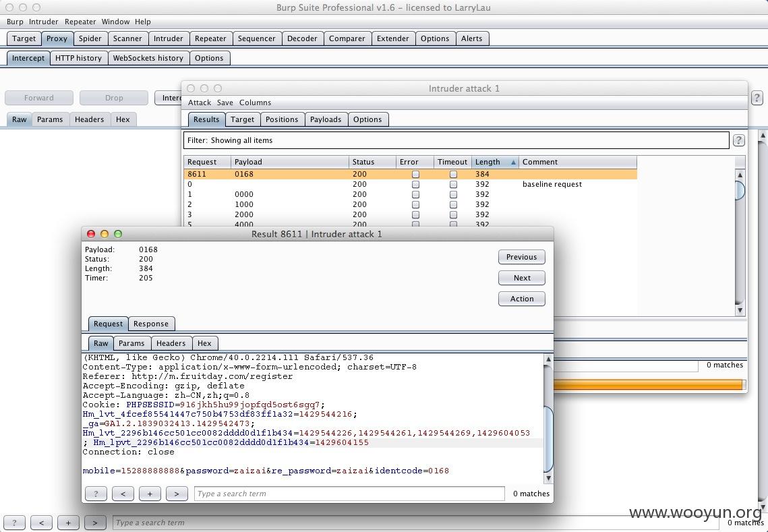Click the plus button in Result 8611 search bar
Image resolution: width=768 pixels, height=532 pixels.
(x=150, y=494)
